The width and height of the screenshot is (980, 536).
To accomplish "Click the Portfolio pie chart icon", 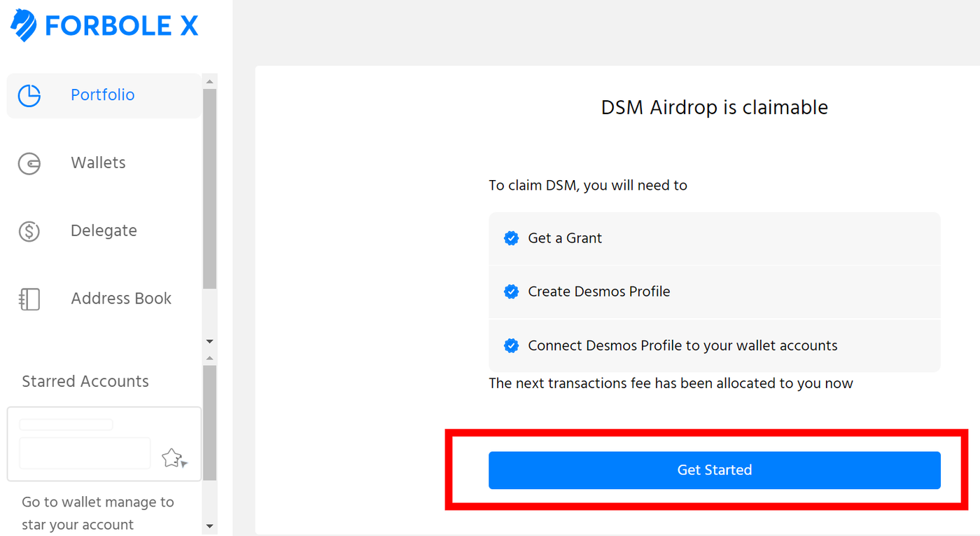I will (x=29, y=95).
